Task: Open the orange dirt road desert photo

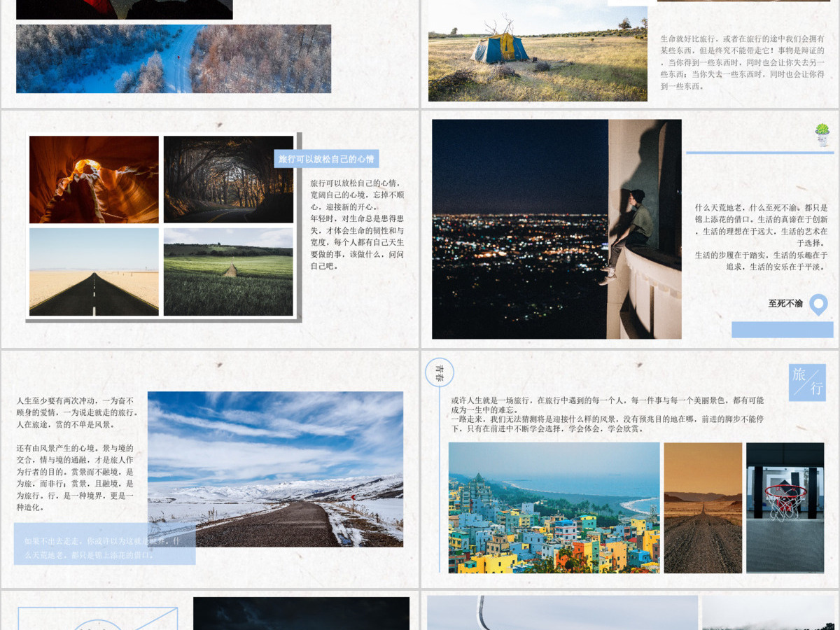Action: click(703, 507)
